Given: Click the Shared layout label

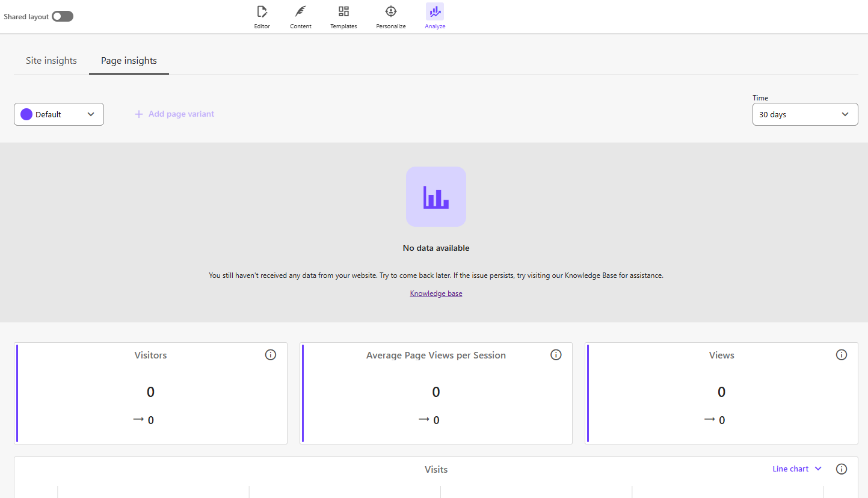Looking at the screenshot, I should tap(26, 17).
